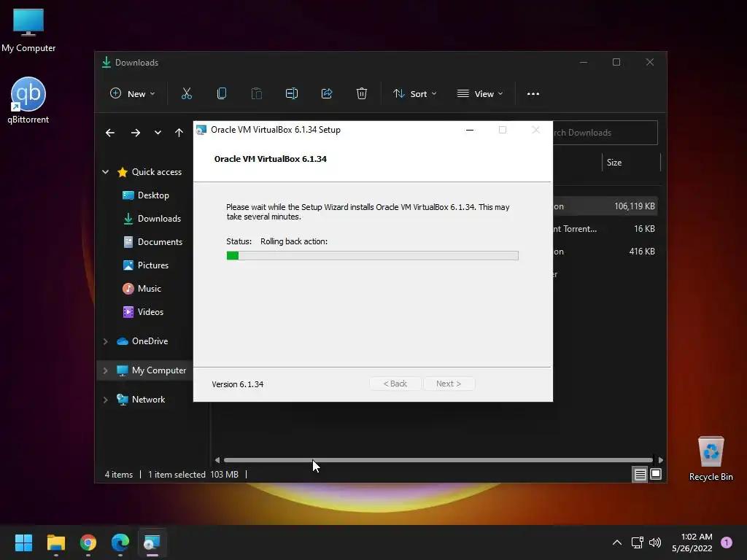Select the file row sized 106,119 KB
Image resolution: width=747 pixels, height=560 pixels.
(x=605, y=206)
